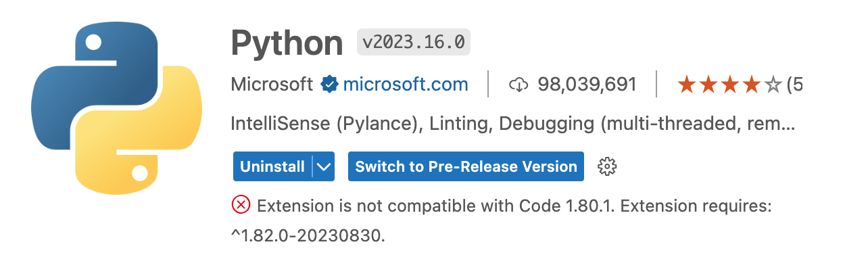This screenshot has width=868, height=280.
Task: Click the Python extension title
Action: pyautogui.click(x=287, y=43)
